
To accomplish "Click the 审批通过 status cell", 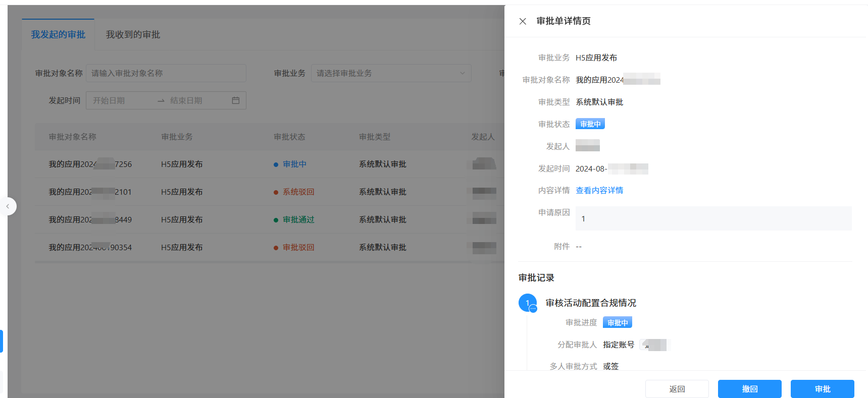I will (298, 219).
